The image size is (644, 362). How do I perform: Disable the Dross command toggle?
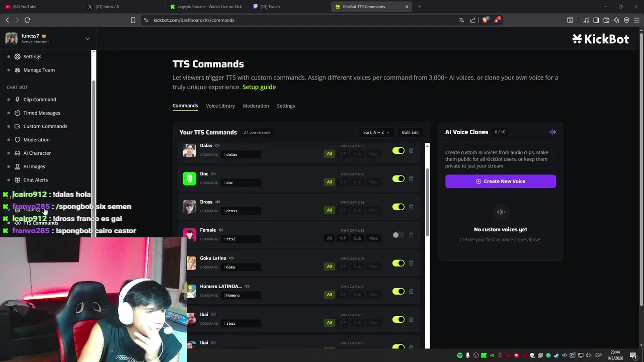click(x=398, y=207)
